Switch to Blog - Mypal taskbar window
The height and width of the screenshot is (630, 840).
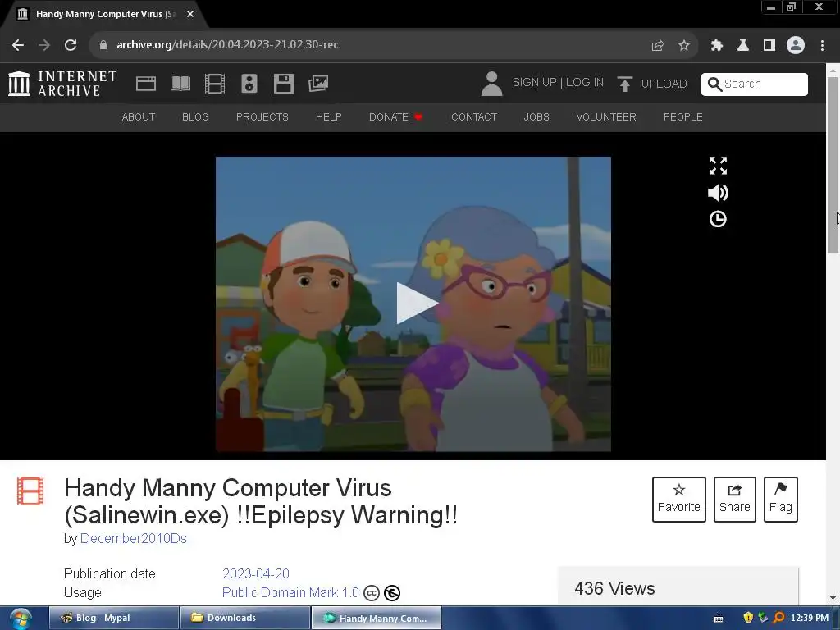click(x=114, y=618)
